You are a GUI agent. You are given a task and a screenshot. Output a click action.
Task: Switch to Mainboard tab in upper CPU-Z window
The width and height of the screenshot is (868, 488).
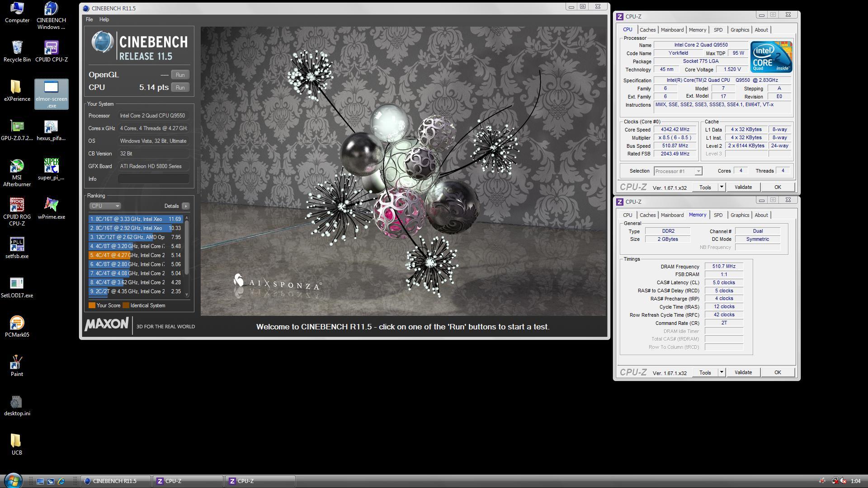(672, 30)
